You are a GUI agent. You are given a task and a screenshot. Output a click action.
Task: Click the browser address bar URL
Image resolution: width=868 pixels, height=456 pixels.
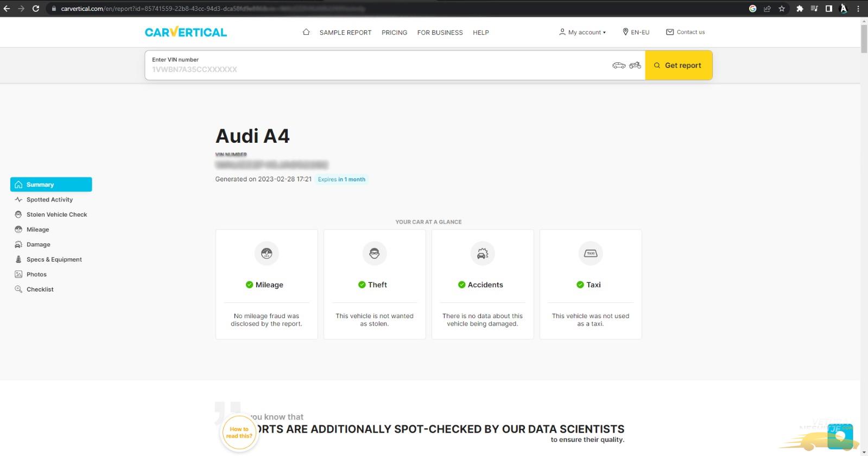pyautogui.click(x=212, y=9)
